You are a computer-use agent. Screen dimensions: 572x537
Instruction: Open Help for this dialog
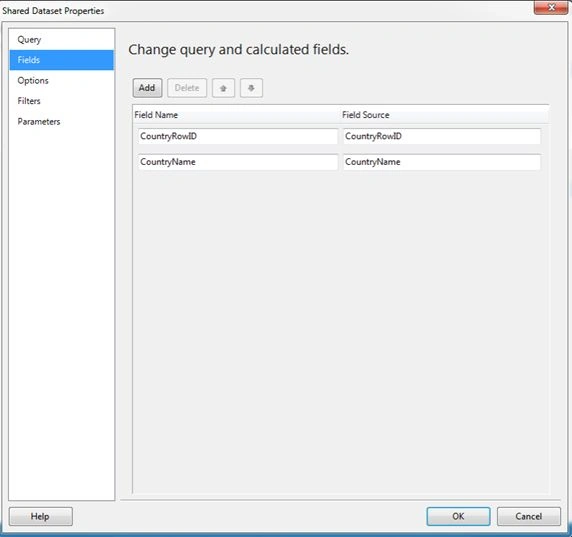(40, 516)
